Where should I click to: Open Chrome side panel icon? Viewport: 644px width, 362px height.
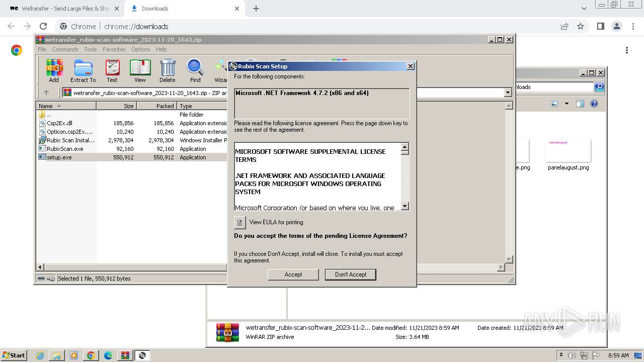[x=600, y=26]
